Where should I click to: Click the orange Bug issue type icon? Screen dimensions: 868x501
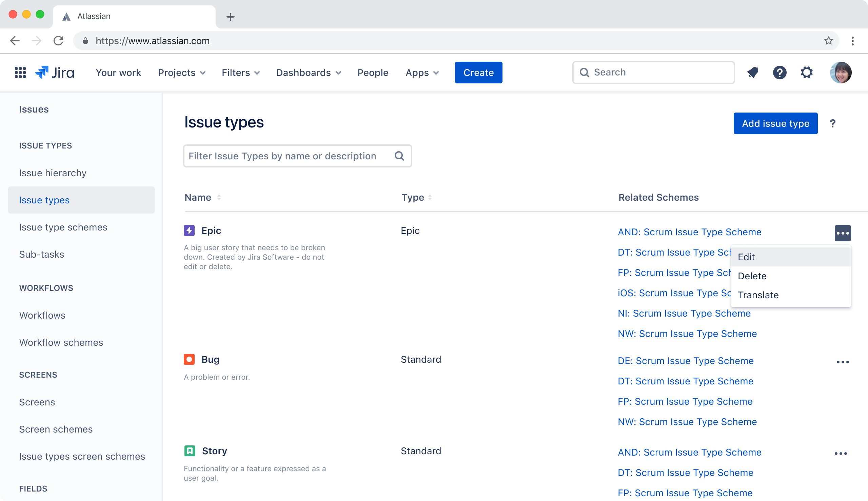[x=189, y=359]
